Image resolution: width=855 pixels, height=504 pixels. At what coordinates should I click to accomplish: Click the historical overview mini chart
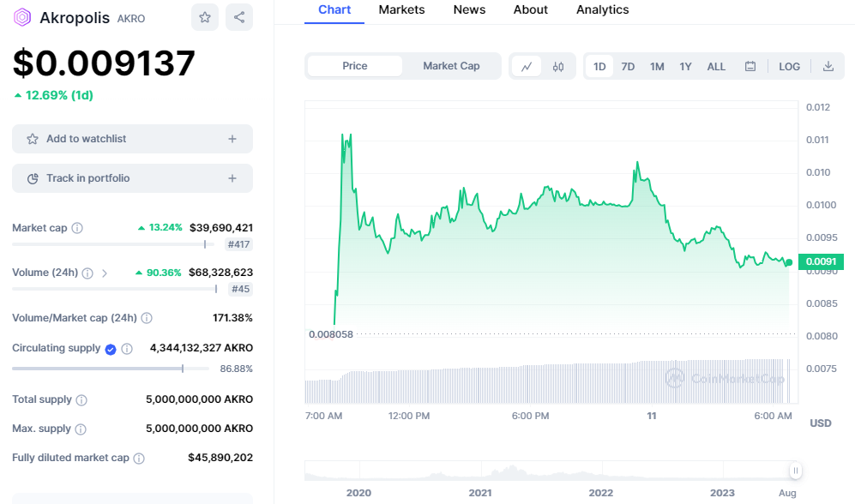550,471
